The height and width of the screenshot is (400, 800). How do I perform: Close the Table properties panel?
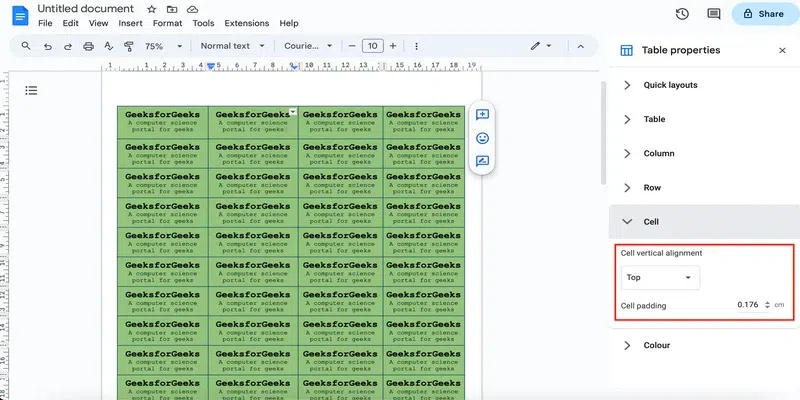pyautogui.click(x=782, y=51)
